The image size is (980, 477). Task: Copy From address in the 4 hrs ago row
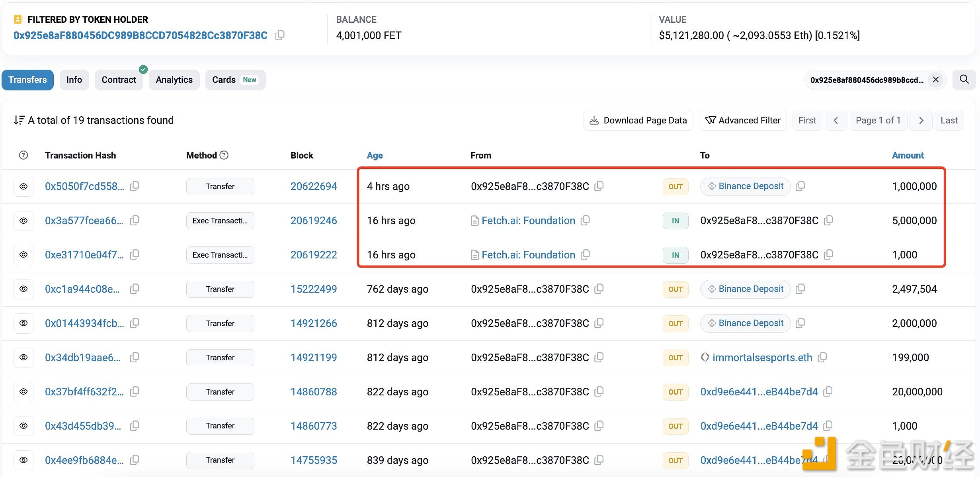point(599,186)
